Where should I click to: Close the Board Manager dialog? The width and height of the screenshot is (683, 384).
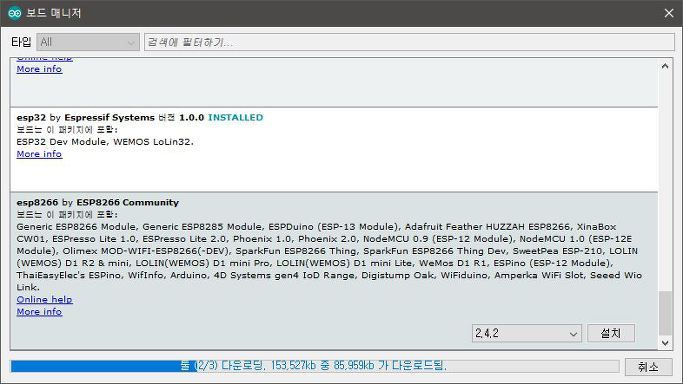(x=669, y=13)
